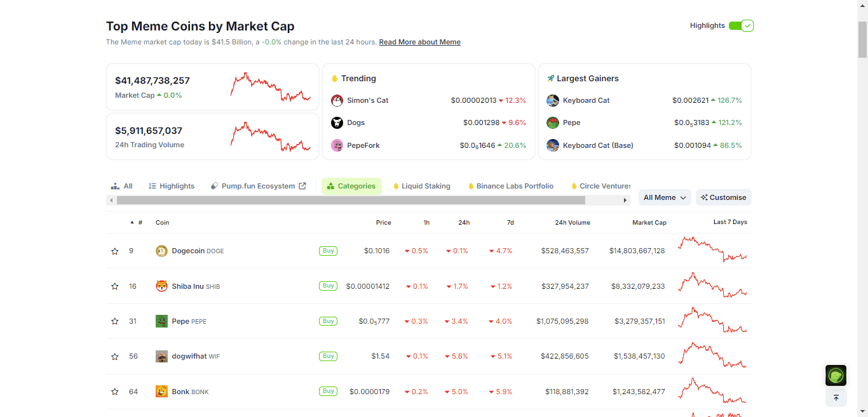Viewport: 868px width, 417px height.
Task: Open the Circle Ventures tab
Action: [x=600, y=186]
